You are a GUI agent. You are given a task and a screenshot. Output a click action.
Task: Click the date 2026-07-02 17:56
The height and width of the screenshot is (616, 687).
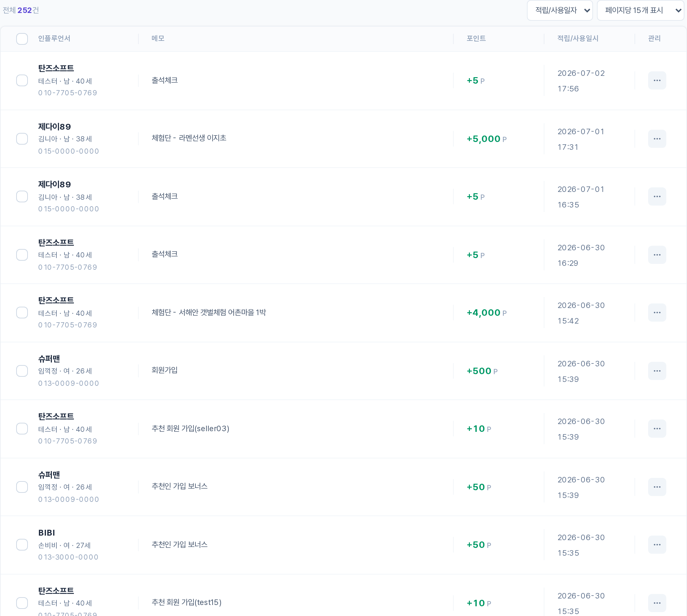click(581, 81)
